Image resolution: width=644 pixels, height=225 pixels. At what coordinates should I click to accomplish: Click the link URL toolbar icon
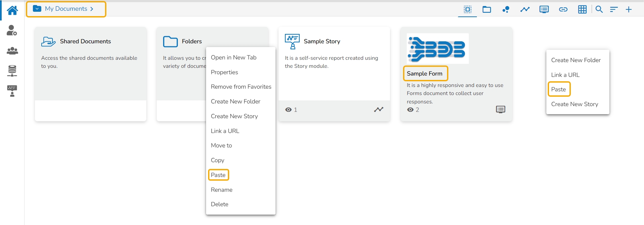pyautogui.click(x=563, y=9)
